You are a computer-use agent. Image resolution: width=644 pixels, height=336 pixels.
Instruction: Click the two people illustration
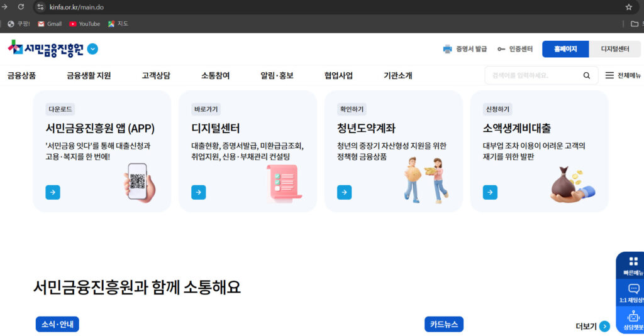[x=426, y=180]
